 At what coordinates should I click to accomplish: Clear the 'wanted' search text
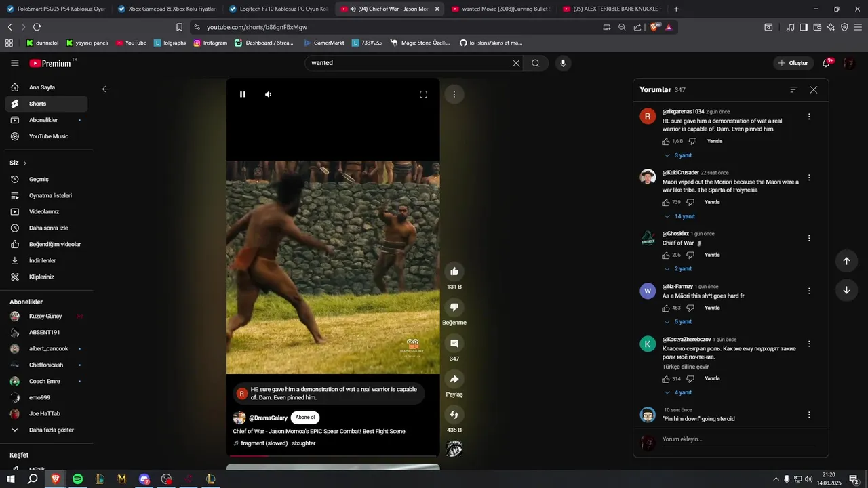516,63
